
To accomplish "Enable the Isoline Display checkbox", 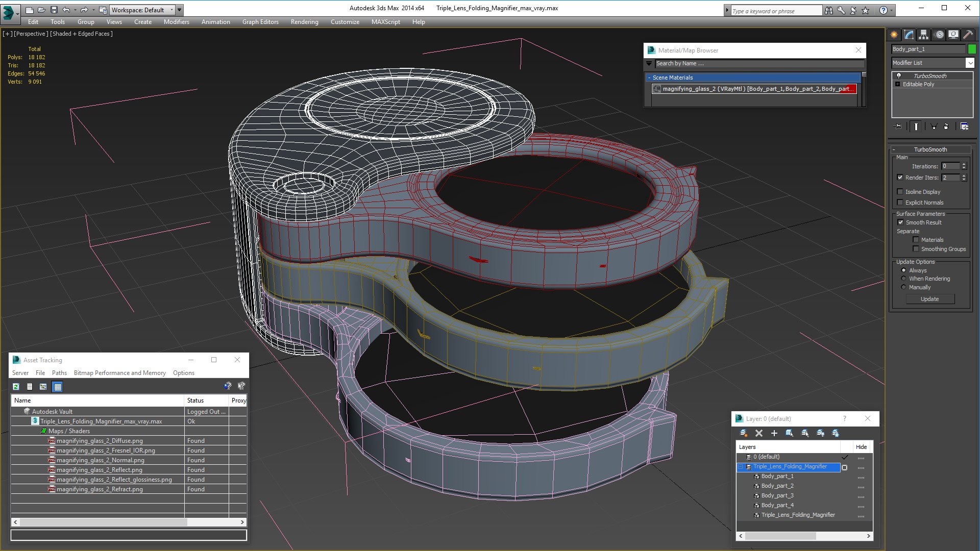I will [x=900, y=192].
